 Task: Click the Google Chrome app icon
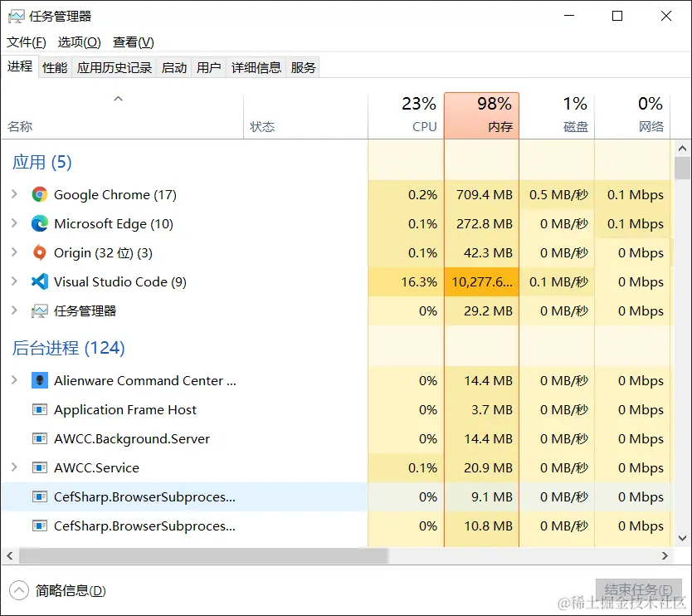point(40,195)
